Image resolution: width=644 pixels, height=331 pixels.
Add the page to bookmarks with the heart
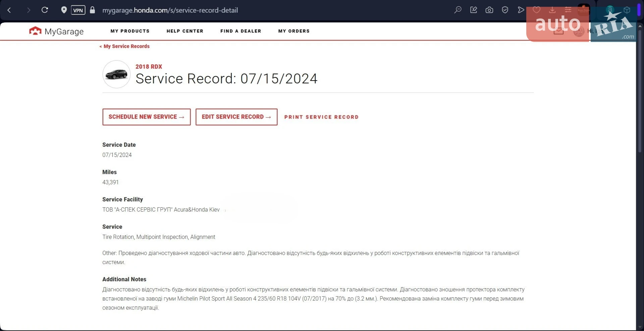pos(537,10)
